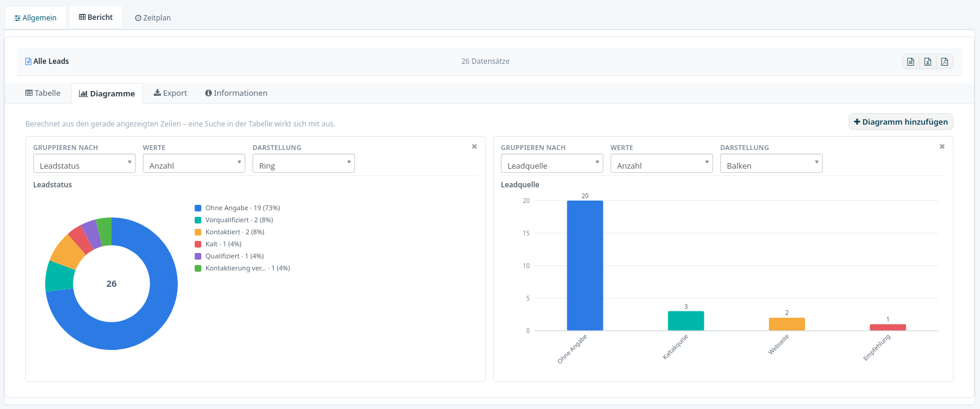Image resolution: width=980 pixels, height=409 pixels.
Task: Open the Leadstatus group-by dropdown
Action: (84, 163)
